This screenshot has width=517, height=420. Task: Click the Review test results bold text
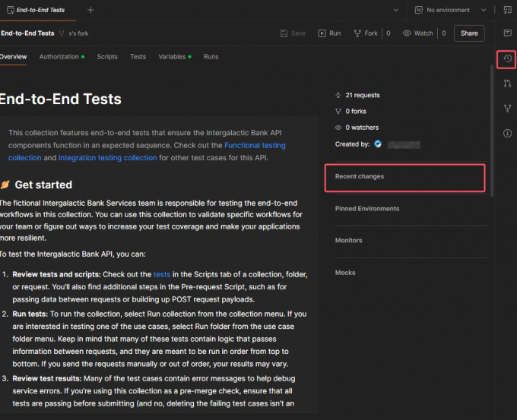47,378
